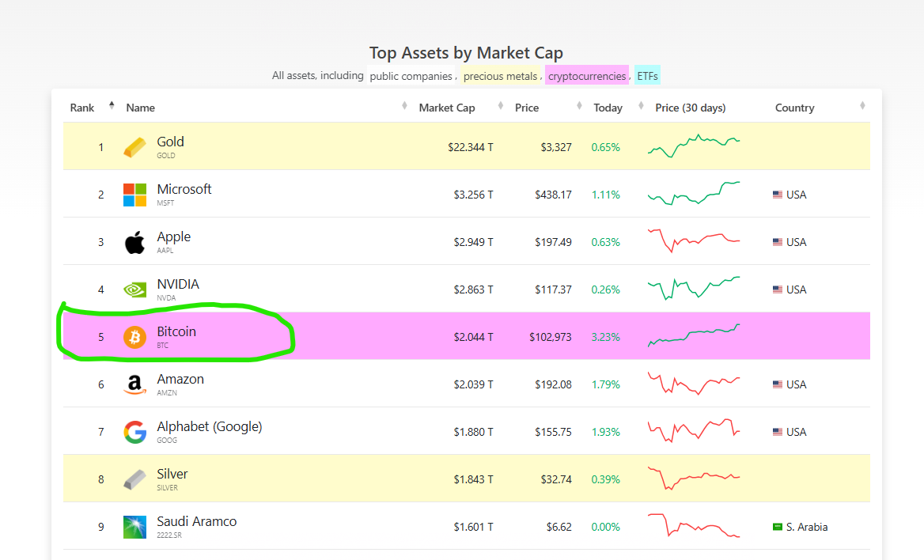Viewport: 924px width, 560px height.
Task: Click Gold market cap $22.344 T
Action: tap(470, 147)
